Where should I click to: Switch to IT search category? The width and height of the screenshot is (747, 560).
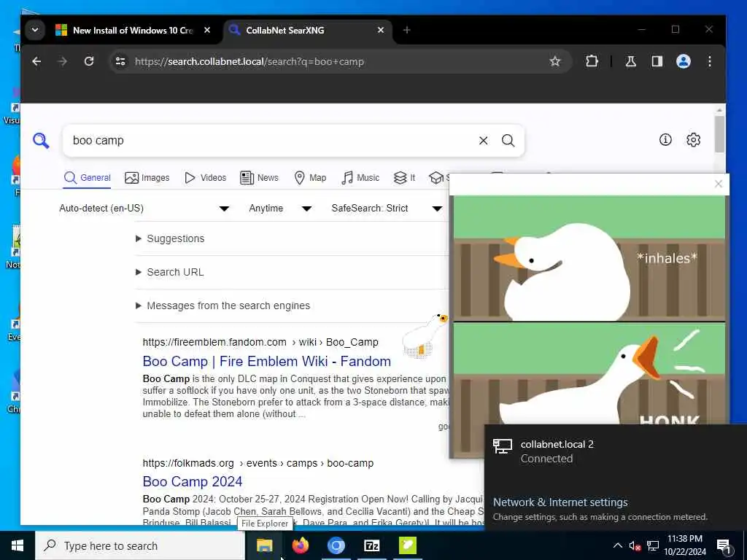click(x=404, y=178)
